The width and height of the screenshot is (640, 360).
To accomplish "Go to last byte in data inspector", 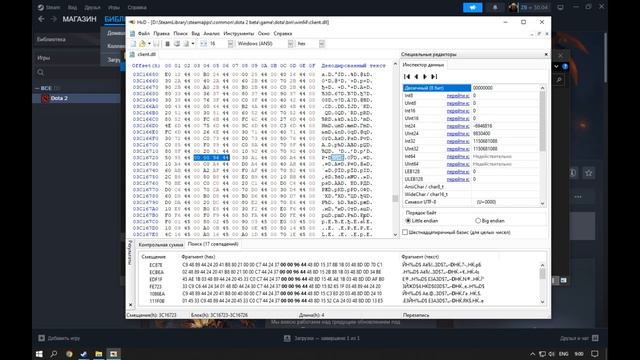I will (x=434, y=76).
